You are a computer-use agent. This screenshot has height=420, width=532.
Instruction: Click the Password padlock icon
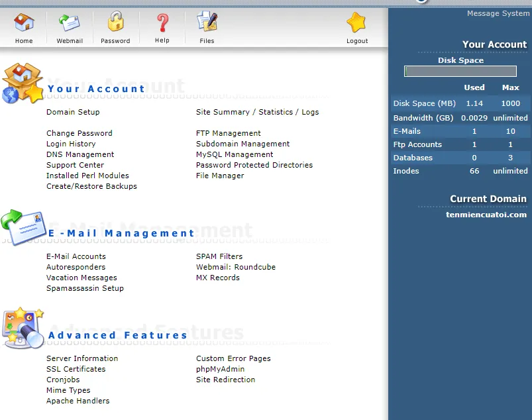click(x=115, y=24)
